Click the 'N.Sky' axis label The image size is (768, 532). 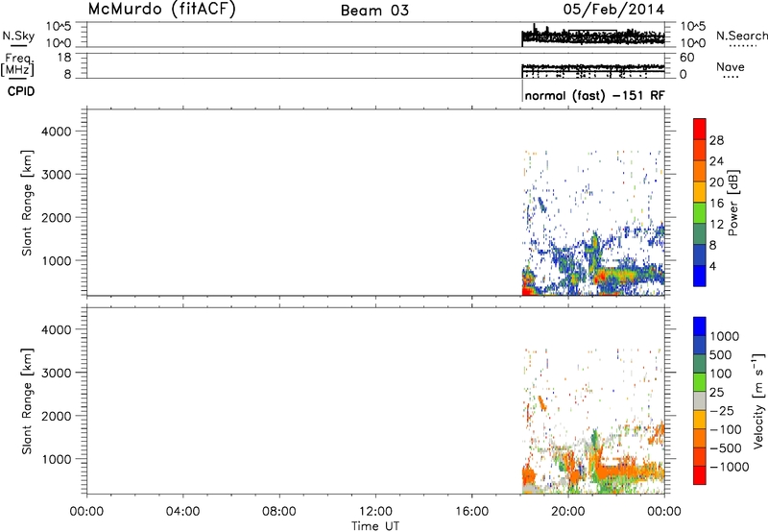(x=18, y=36)
